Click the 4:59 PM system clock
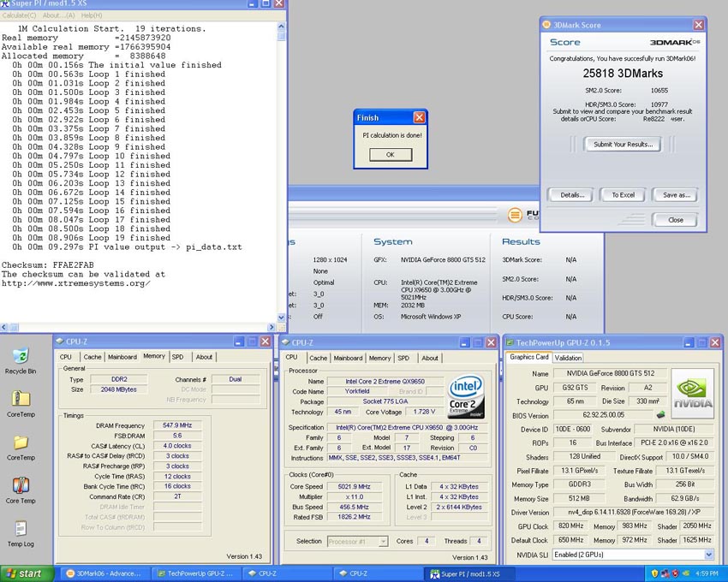Viewport: 728px width, 582px height. pos(707,573)
